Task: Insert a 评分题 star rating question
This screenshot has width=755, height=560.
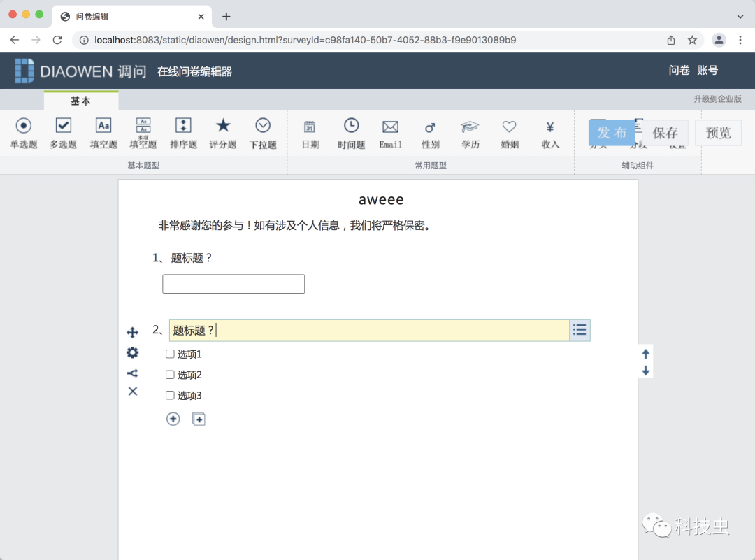Action: [x=223, y=133]
